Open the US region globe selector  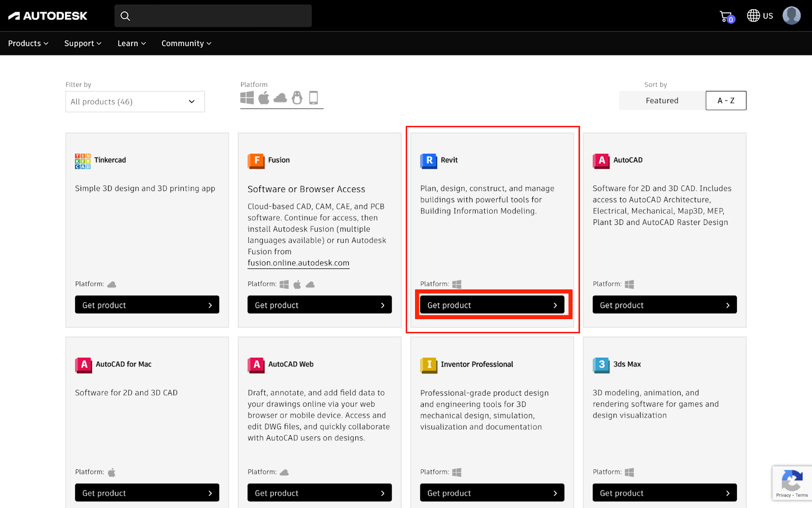tap(760, 16)
